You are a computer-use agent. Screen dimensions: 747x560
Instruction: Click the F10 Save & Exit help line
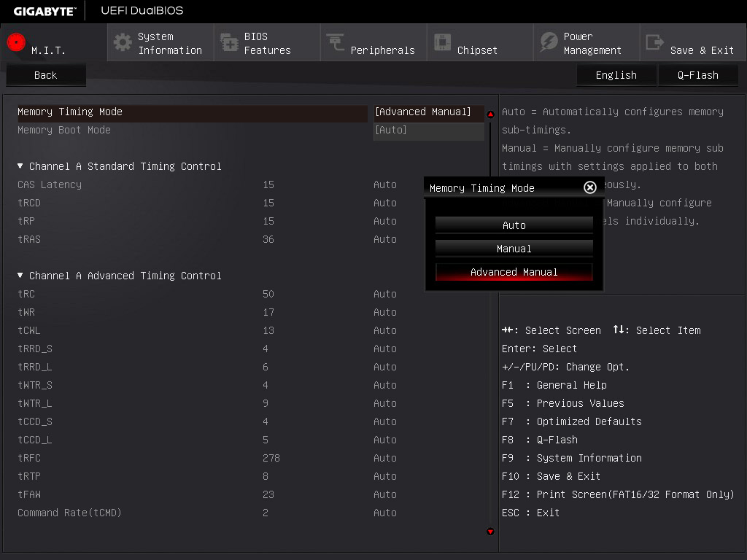click(551, 476)
